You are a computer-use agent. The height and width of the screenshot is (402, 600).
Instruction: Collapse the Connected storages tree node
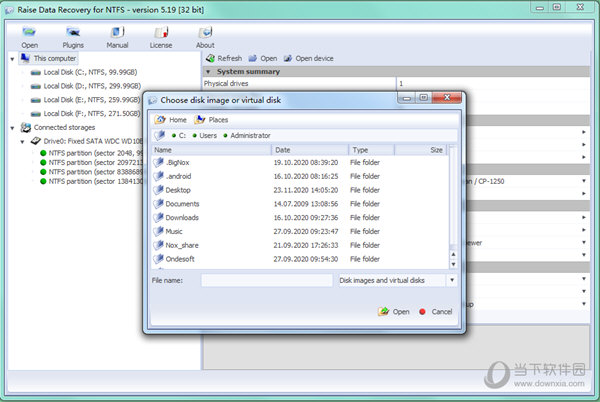(x=12, y=128)
